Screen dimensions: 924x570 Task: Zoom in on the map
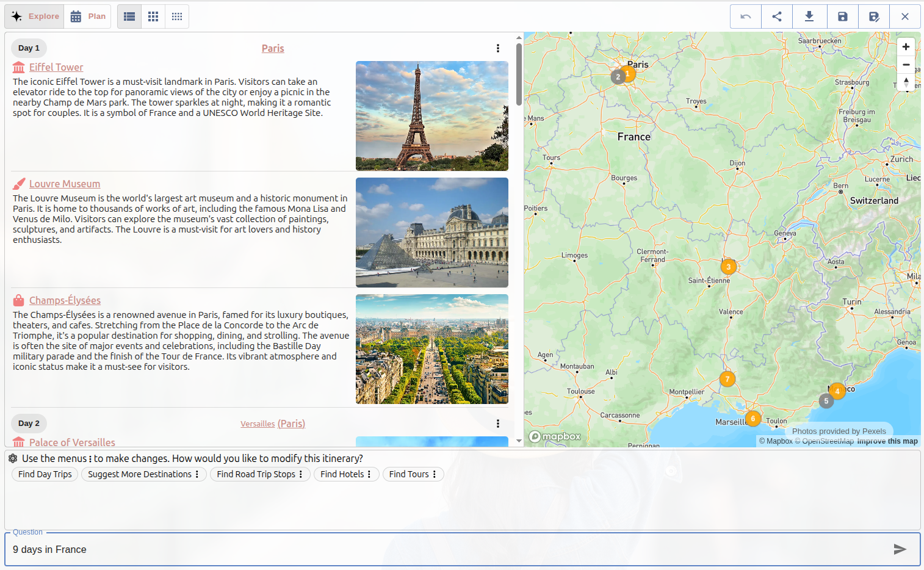(x=906, y=46)
